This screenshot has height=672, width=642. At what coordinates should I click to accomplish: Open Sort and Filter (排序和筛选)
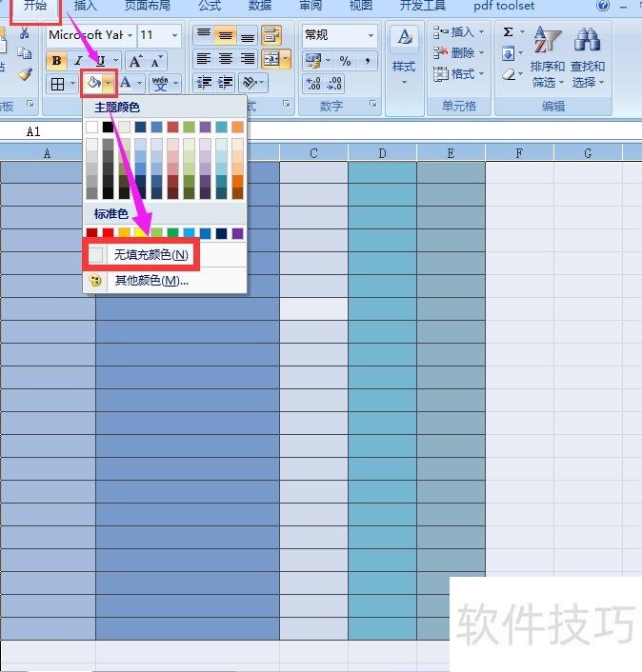tap(547, 56)
